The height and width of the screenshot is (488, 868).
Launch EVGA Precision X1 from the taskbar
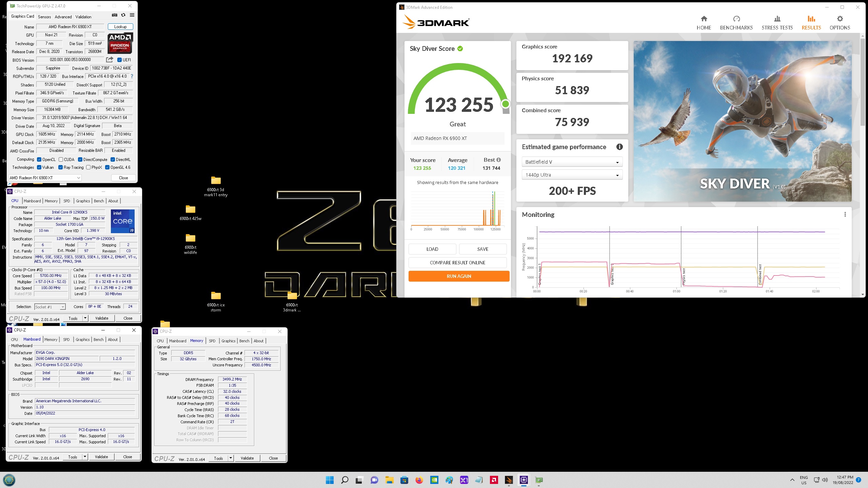pos(464,480)
